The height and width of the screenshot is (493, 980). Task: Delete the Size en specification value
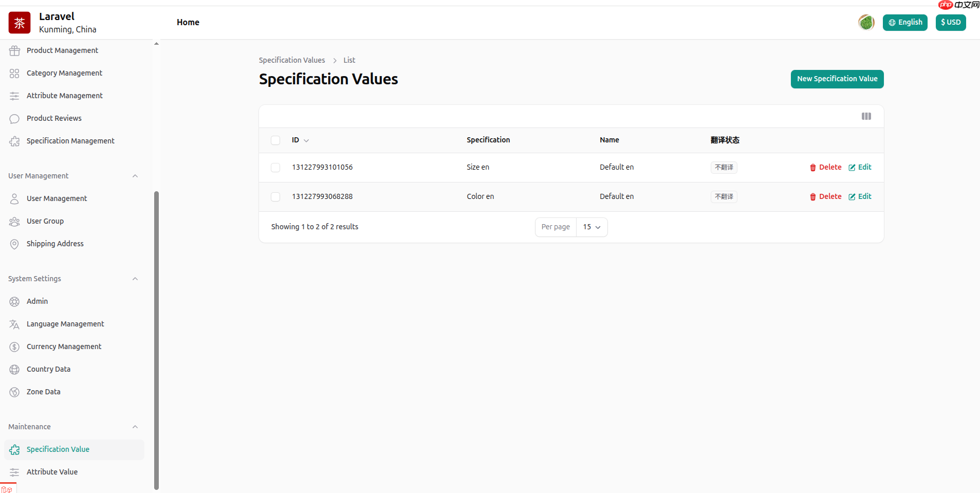coord(825,168)
